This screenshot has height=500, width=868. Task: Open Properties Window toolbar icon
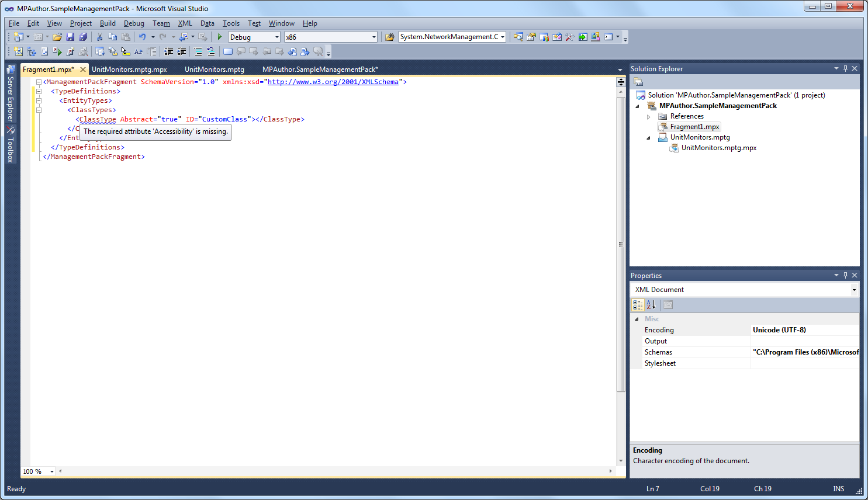(x=531, y=37)
